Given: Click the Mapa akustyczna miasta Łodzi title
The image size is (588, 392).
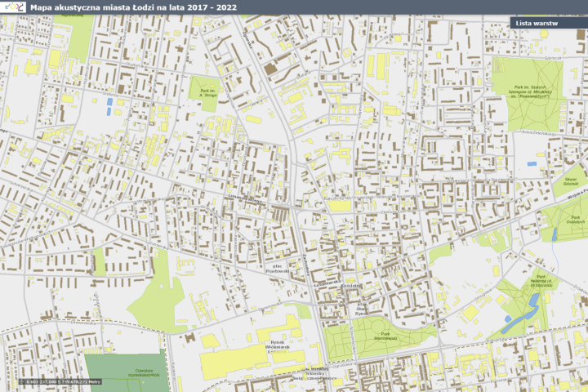Looking at the screenshot, I should [x=133, y=7].
